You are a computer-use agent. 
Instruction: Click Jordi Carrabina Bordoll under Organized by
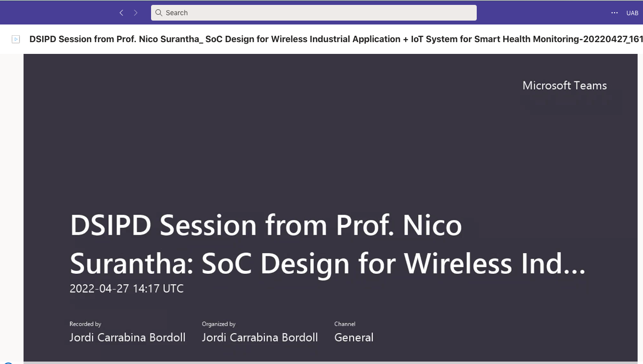(x=260, y=338)
